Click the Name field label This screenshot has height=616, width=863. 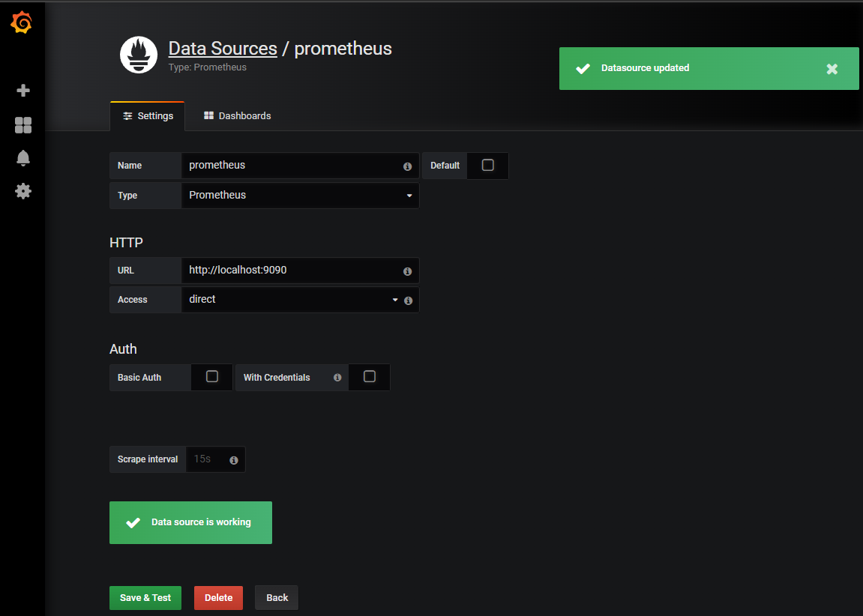click(145, 166)
